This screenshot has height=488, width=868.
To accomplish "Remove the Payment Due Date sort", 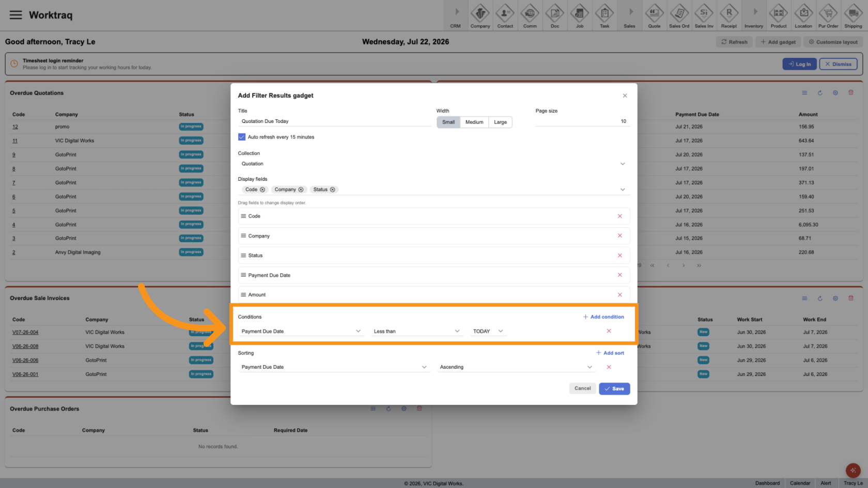I will tap(609, 367).
